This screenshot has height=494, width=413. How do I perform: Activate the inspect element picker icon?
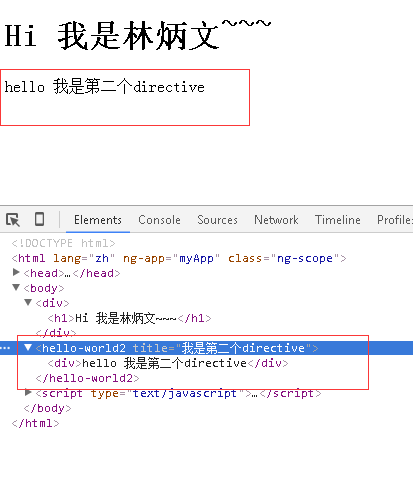click(x=13, y=220)
